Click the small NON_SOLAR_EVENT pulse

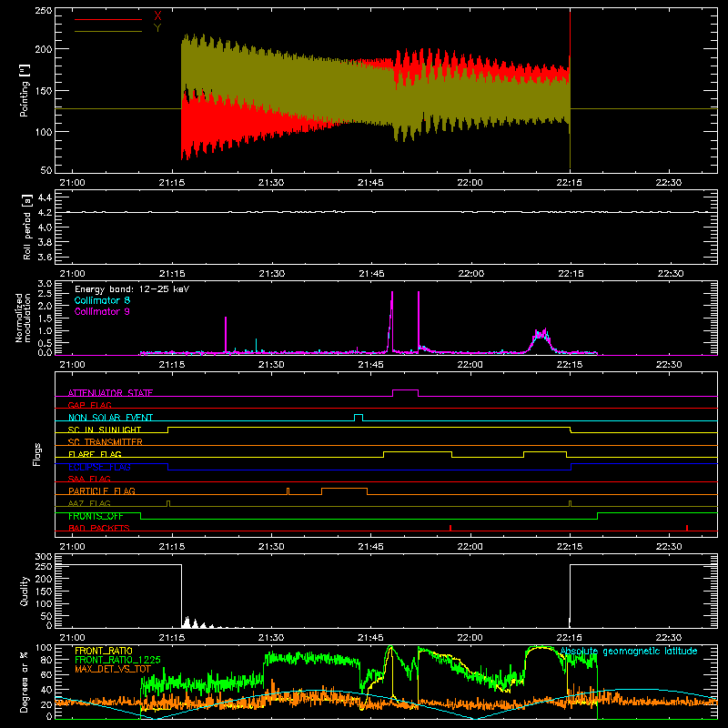tap(359, 416)
